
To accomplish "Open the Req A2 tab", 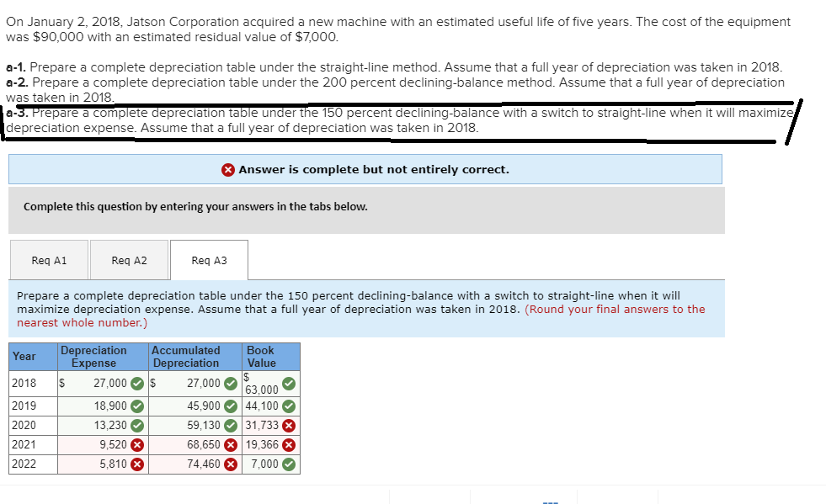I will pyautogui.click(x=128, y=260).
